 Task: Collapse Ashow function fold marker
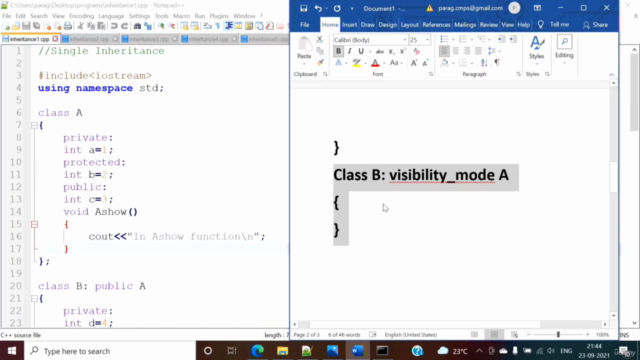[x=34, y=224]
